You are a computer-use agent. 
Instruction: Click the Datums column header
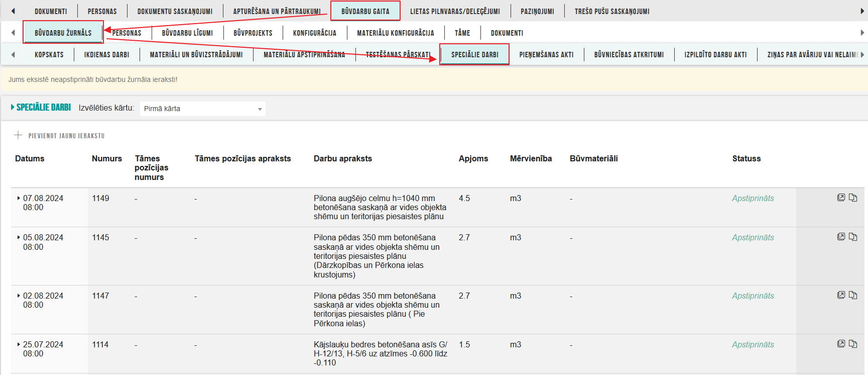coord(30,158)
